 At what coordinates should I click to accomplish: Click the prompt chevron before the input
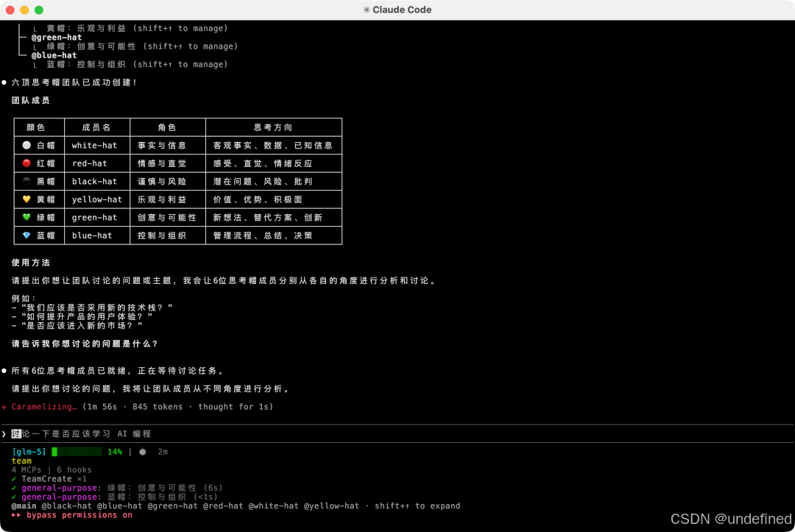tap(4, 433)
